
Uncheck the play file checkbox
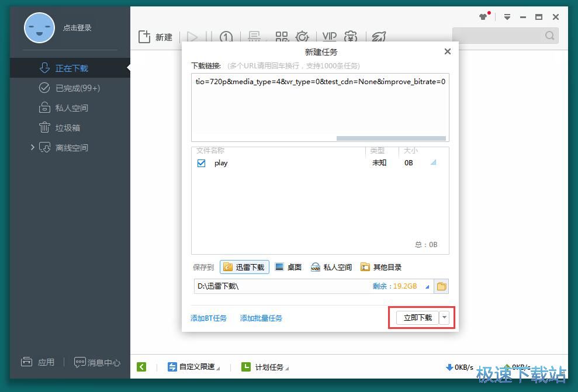point(201,163)
